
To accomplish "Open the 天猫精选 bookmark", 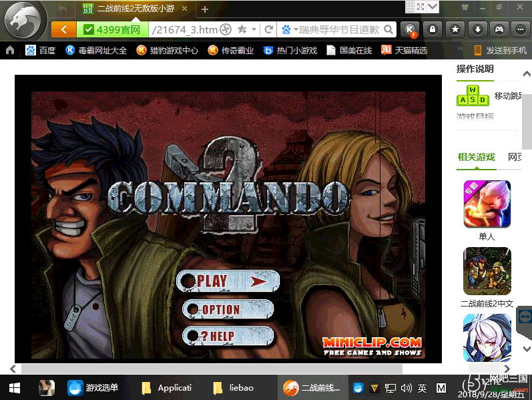I will click(404, 50).
